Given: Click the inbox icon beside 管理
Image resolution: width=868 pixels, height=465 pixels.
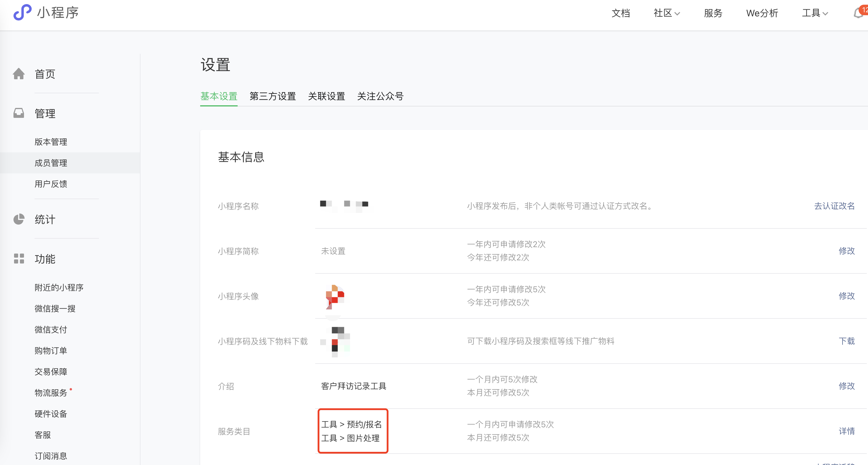Looking at the screenshot, I should 19,113.
